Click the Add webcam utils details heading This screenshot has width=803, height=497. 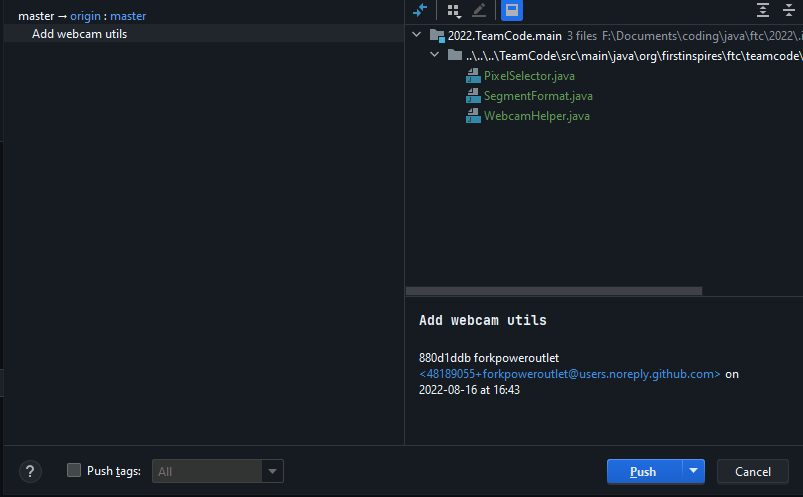coord(482,321)
